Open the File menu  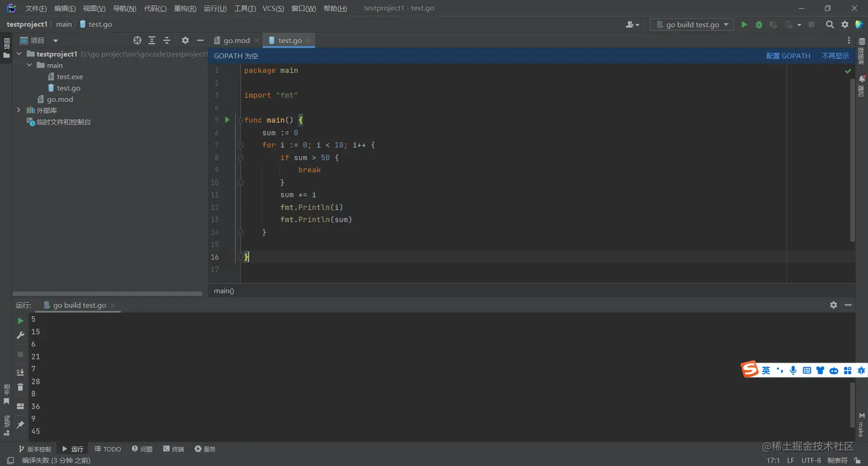click(x=36, y=9)
